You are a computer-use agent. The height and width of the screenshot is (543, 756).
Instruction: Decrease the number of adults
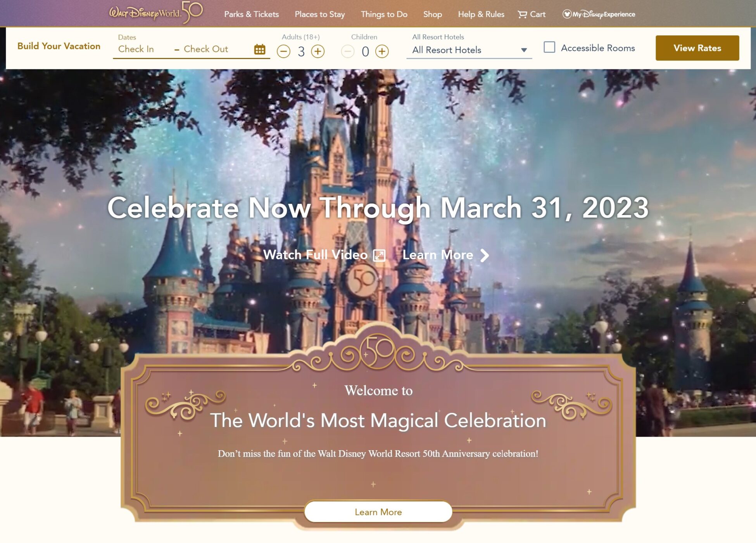[x=284, y=51]
